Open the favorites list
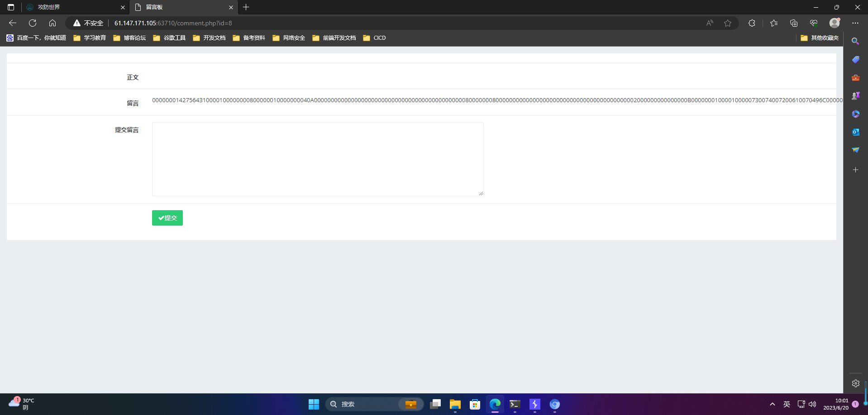This screenshot has width=868, height=415. coord(774,23)
